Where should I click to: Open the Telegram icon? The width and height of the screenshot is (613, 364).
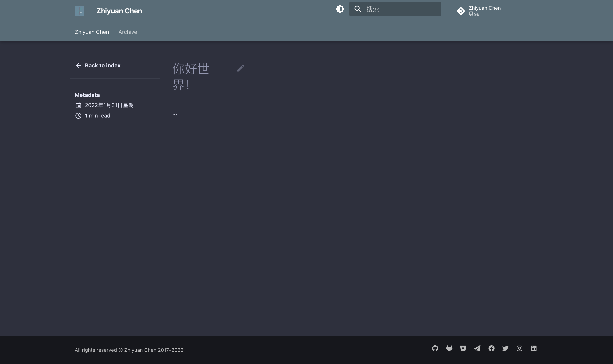click(477, 348)
